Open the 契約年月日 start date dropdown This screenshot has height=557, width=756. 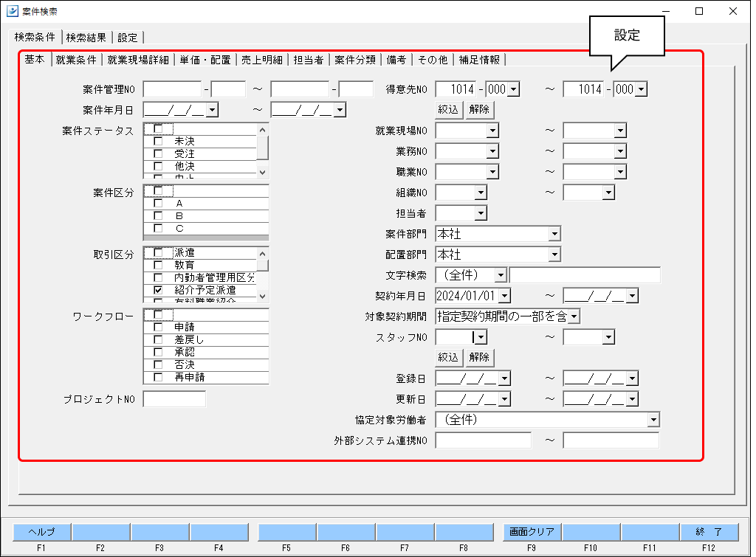504,296
